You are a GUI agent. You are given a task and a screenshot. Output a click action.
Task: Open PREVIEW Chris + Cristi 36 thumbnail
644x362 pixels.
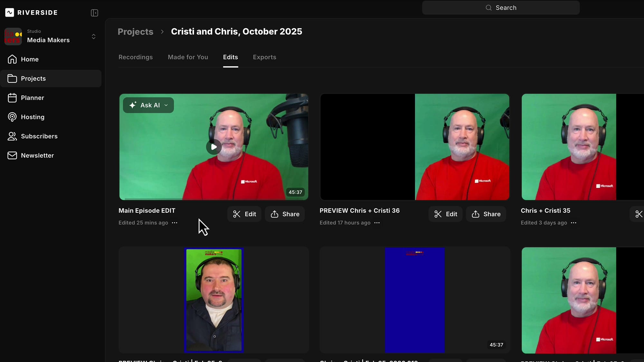coord(415,147)
